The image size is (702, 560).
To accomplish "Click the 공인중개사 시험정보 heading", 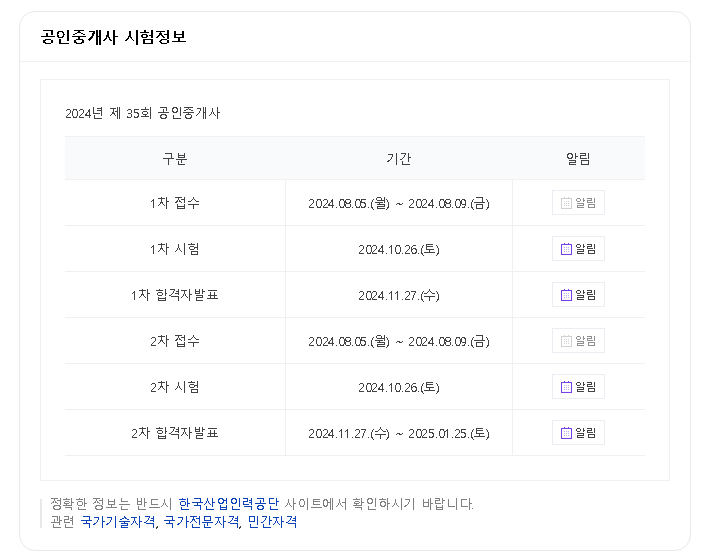I will click(x=113, y=37).
